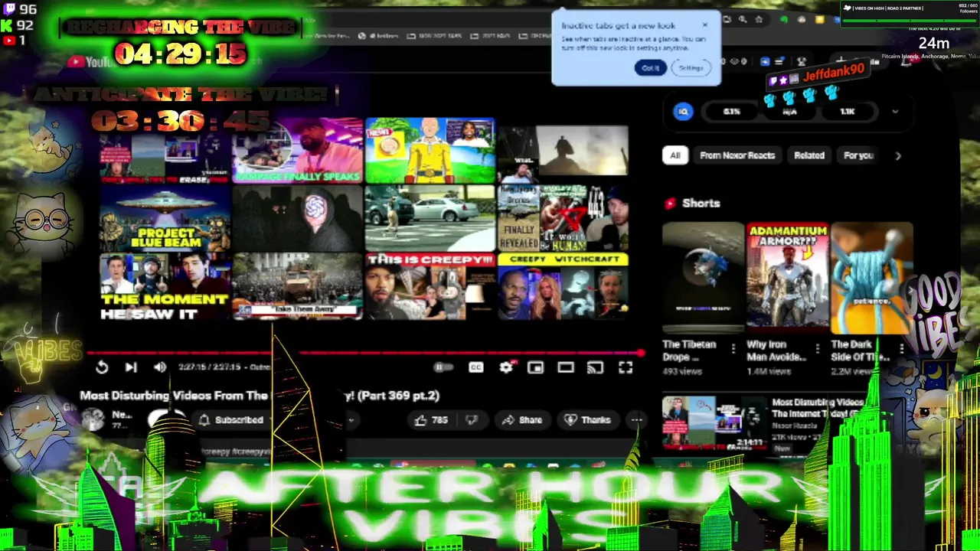Viewport: 980px width, 551px height.
Task: Select the For you chip
Action: 858,155
